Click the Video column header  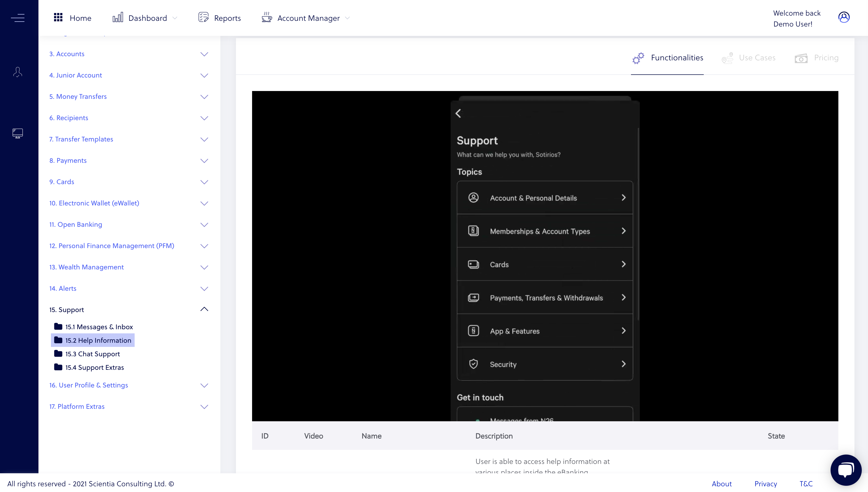(313, 436)
